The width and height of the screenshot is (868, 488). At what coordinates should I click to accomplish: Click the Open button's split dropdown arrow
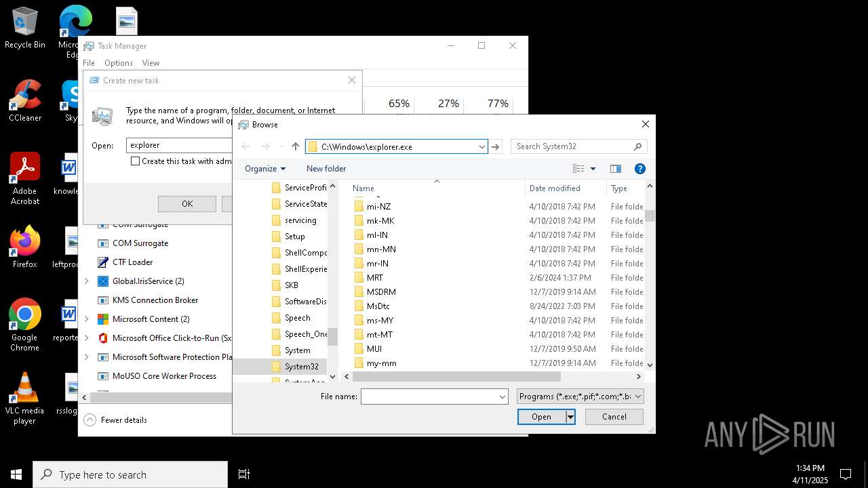pos(570,417)
